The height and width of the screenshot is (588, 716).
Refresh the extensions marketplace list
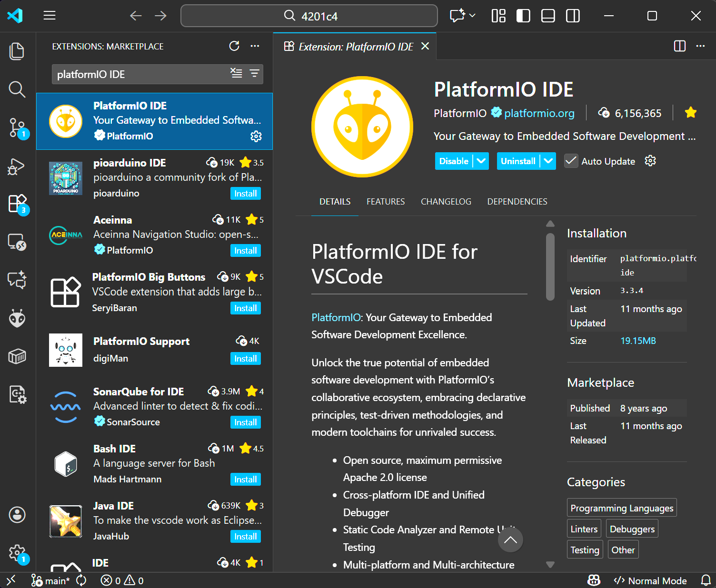pos(234,46)
